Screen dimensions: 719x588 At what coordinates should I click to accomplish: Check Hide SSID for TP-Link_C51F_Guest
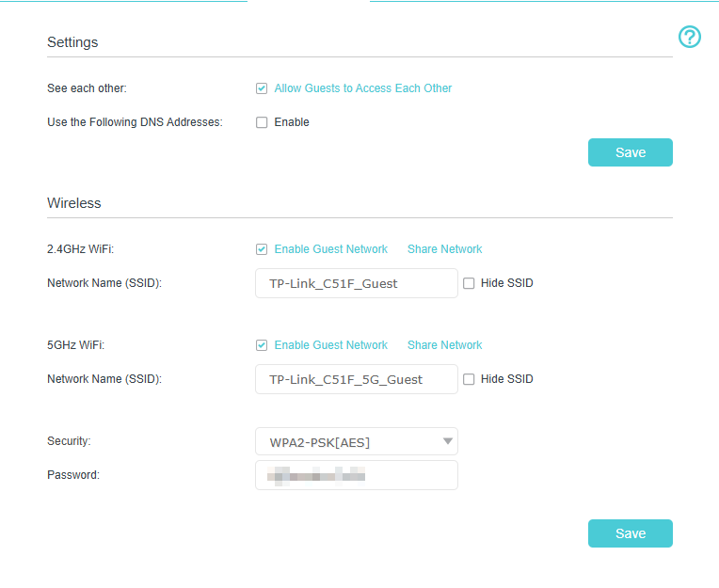469,283
